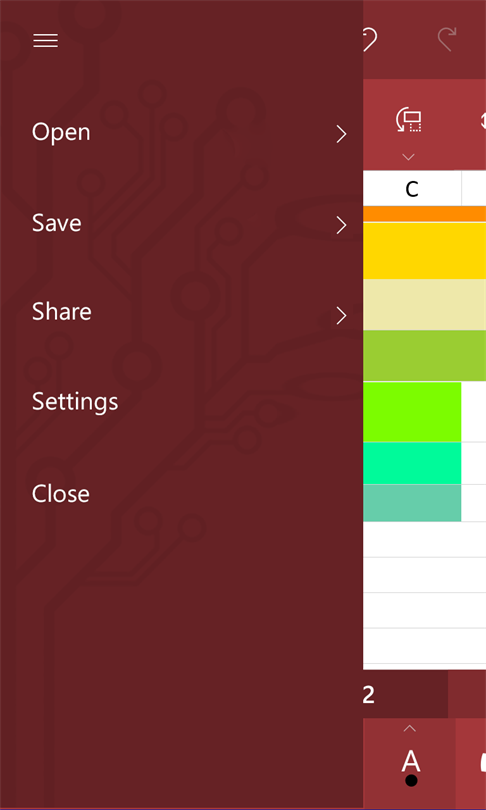This screenshot has width=486, height=810.
Task: Expand the up chevron above the font color A
Action: click(410, 728)
